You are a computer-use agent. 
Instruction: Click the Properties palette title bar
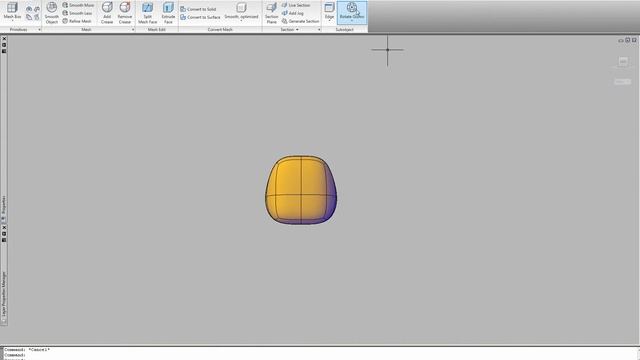tap(4, 206)
